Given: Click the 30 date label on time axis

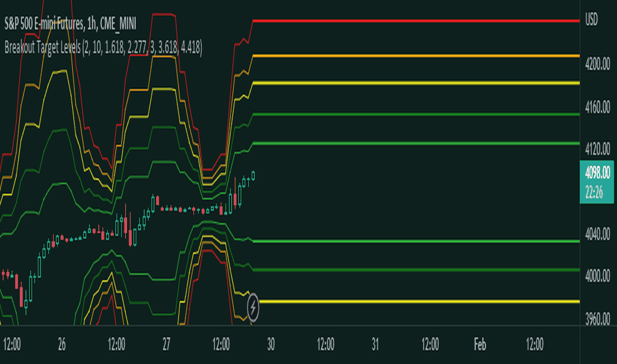Looking at the screenshot, I should click(271, 345).
